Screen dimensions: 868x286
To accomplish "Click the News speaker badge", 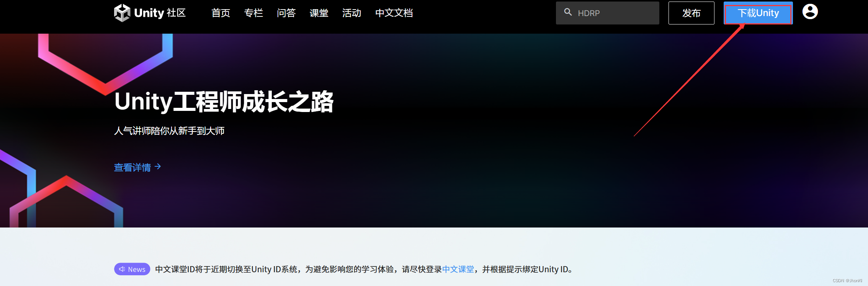I will 132,269.
